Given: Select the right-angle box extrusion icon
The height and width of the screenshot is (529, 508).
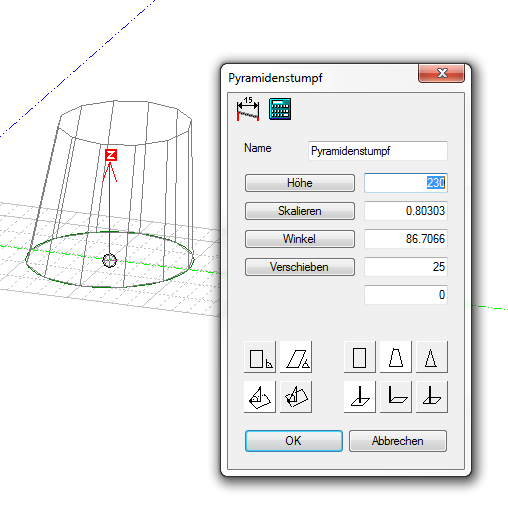Looking at the screenshot, I should click(260, 357).
